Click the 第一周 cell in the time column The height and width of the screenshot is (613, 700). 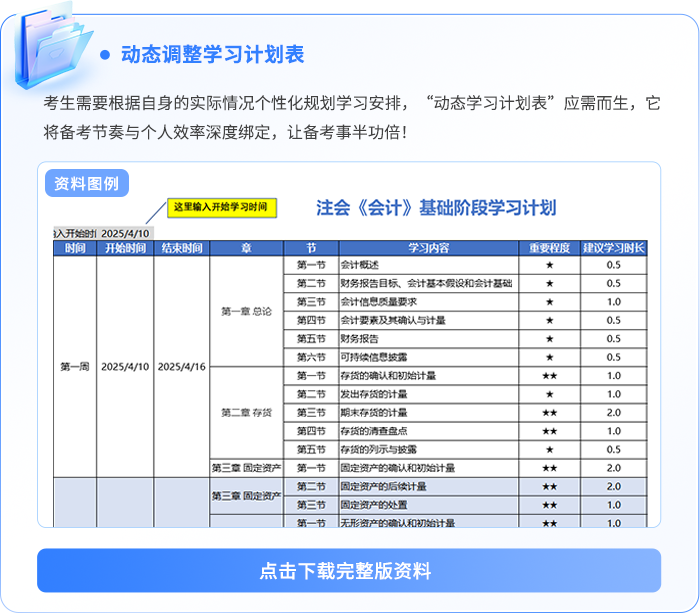[x=74, y=367]
